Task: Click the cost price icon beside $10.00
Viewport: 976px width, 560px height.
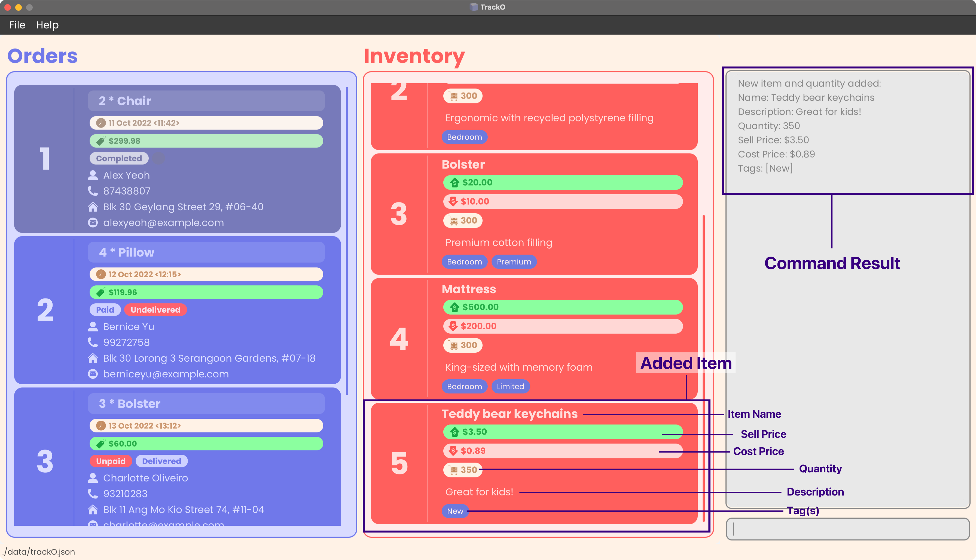Action: (453, 201)
